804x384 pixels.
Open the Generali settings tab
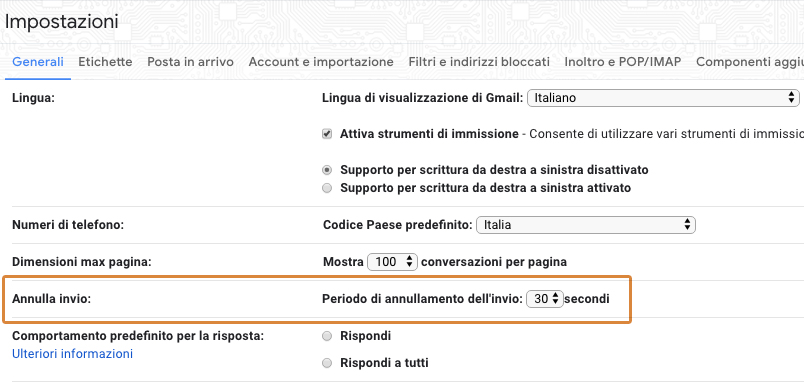(38, 62)
